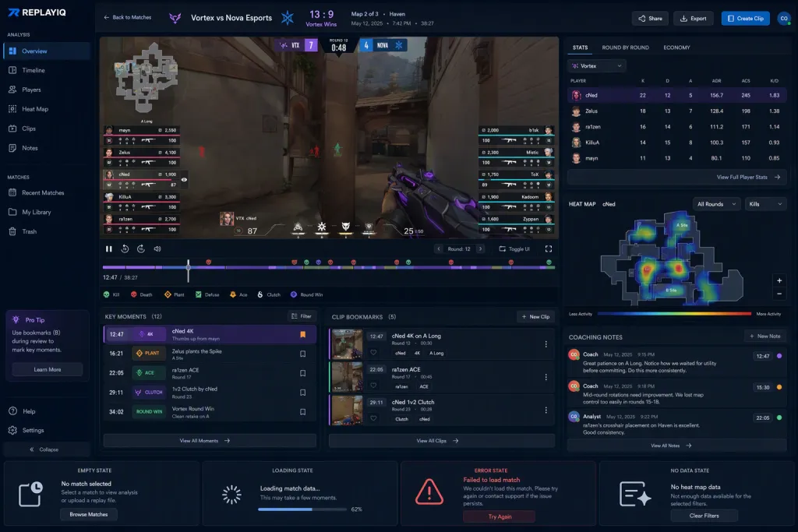798x532 pixels.
Task: Open options menu for cNed 1v2 Clutch clip
Action: pos(546,410)
